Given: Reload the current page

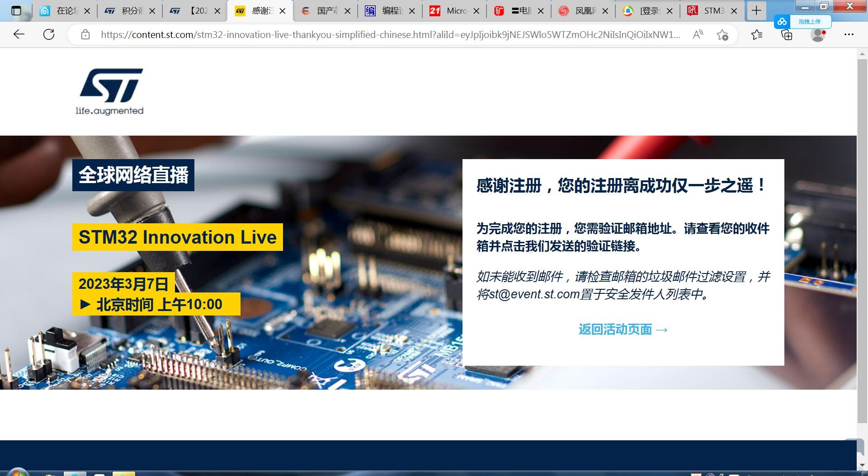Looking at the screenshot, I should click(x=49, y=34).
